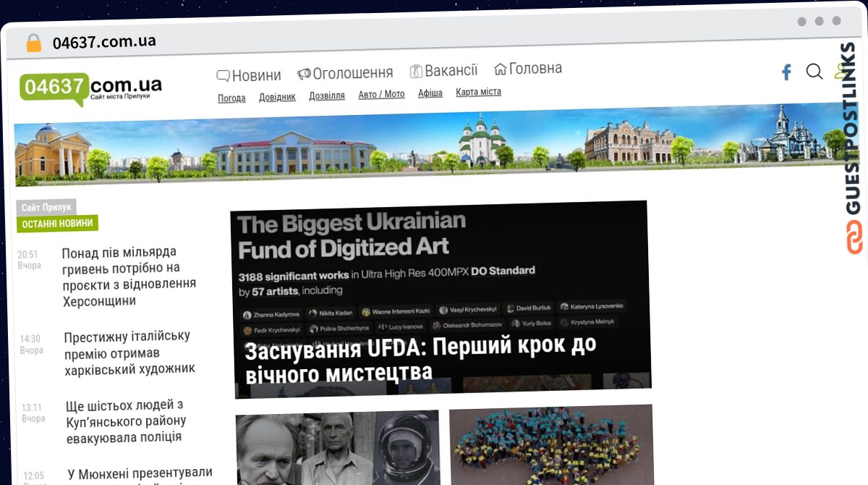Open the Заснування UFDA featured article
Image resolution: width=868 pixels, height=485 pixels.
(x=440, y=300)
